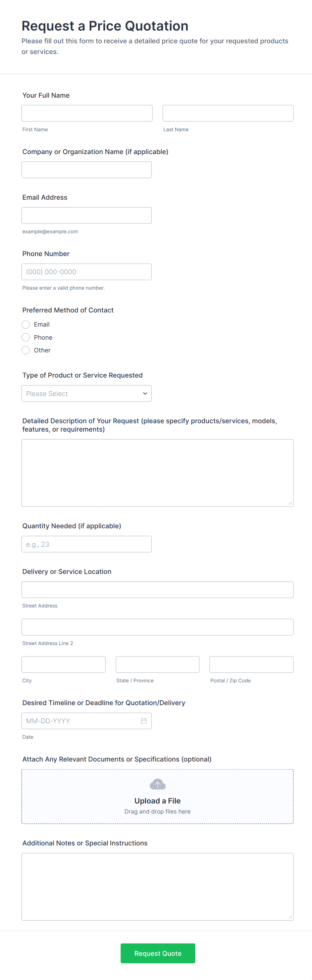Click the Upload a File area
The width and height of the screenshot is (312, 980).
[158, 801]
